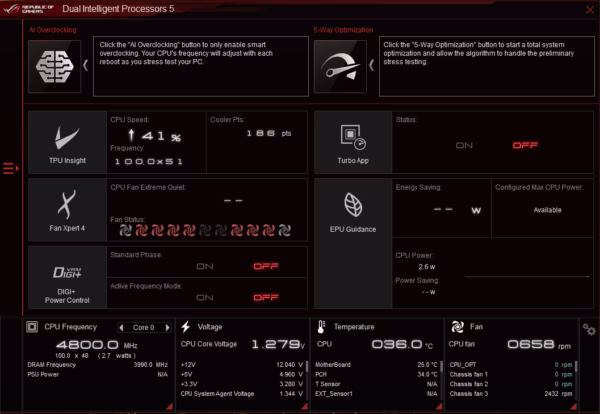Click the 100.0x51 frequency value
This screenshot has height=414, width=600.
[148, 161]
